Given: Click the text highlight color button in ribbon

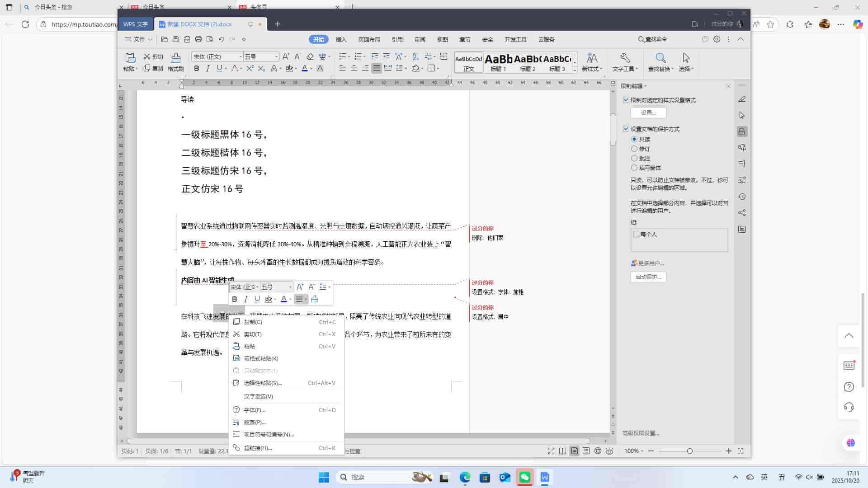Looking at the screenshot, I should pyautogui.click(x=289, y=69).
